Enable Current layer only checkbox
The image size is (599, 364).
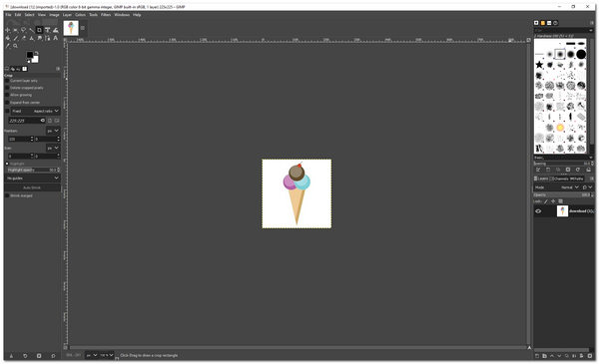click(7, 81)
